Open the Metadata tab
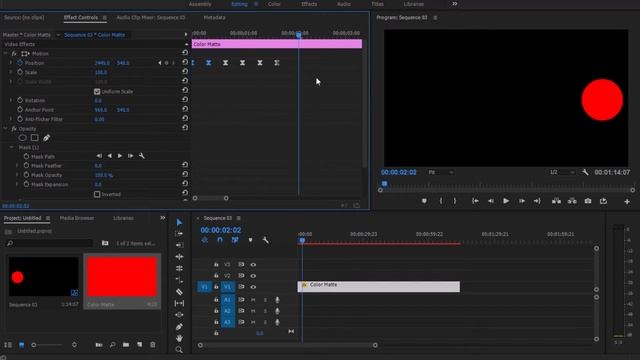This screenshot has height=360, width=640. tap(214, 18)
